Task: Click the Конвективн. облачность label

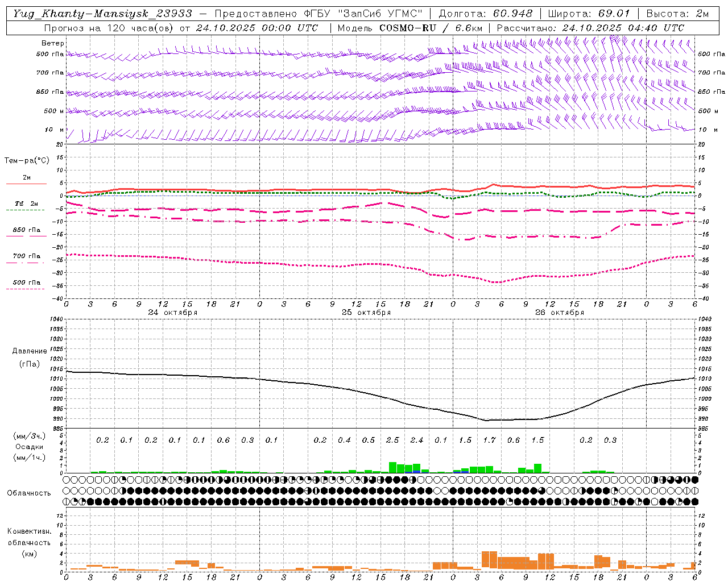Action: pos(29,537)
